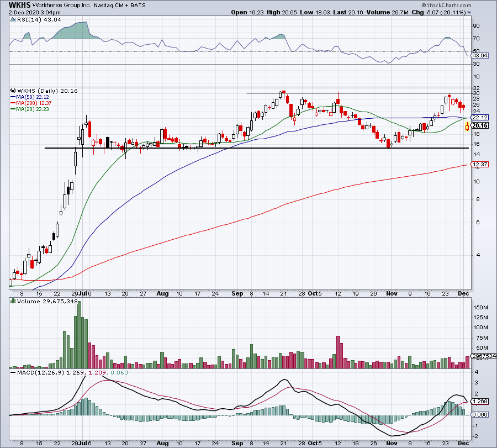The height and width of the screenshot is (448, 497).
Task: Click the 0.060 MACD histogram value tag
Action: coord(480,414)
